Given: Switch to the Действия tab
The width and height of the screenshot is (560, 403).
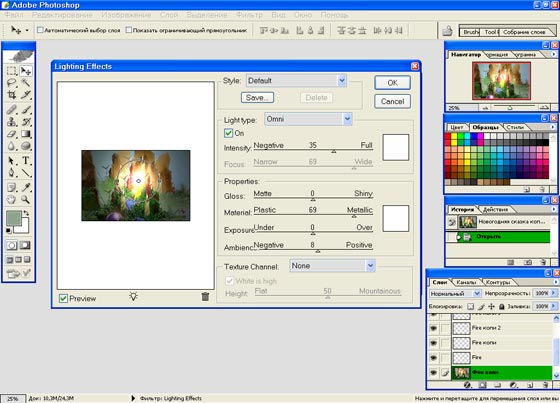Looking at the screenshot, I should tap(495, 209).
